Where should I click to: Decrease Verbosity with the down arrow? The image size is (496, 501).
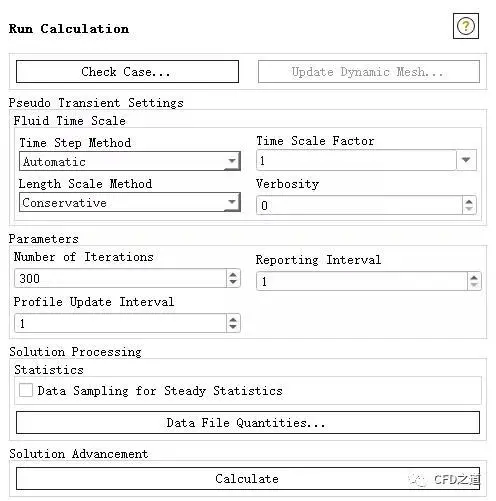tap(469, 209)
